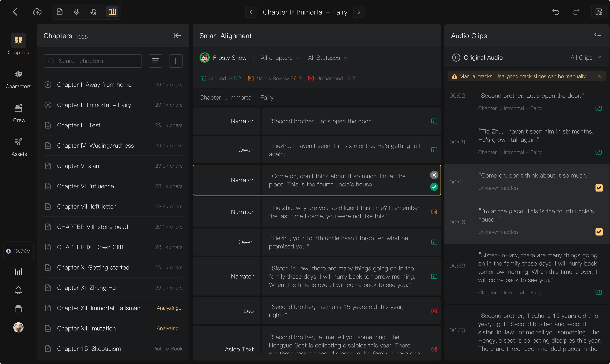Open the cloud upload icon
The image size is (610, 364).
[37, 12]
